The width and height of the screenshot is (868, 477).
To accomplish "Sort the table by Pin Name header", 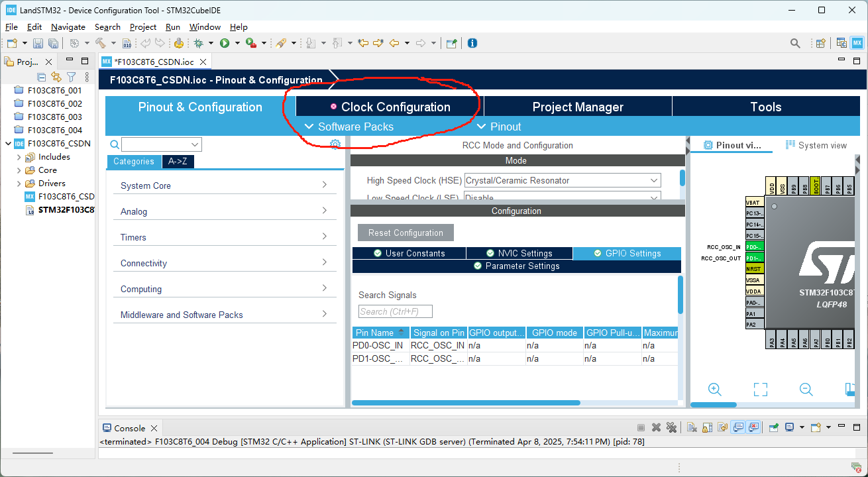I will 380,333.
